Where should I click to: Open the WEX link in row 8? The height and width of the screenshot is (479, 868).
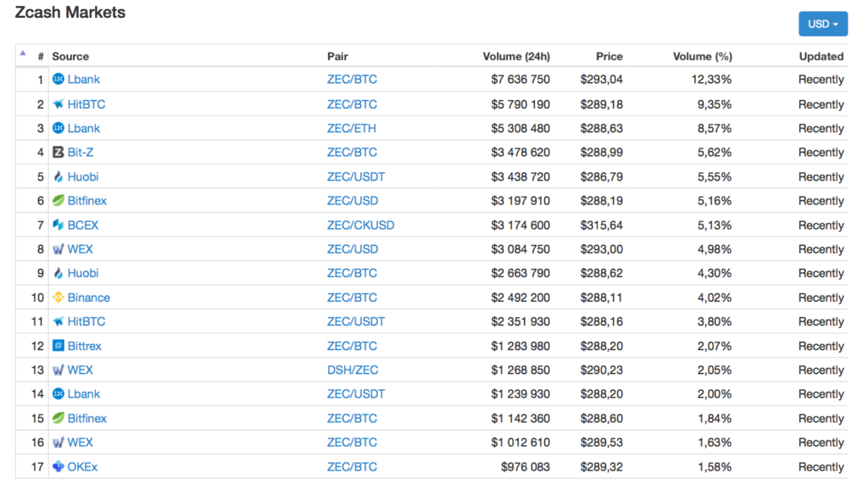point(81,249)
